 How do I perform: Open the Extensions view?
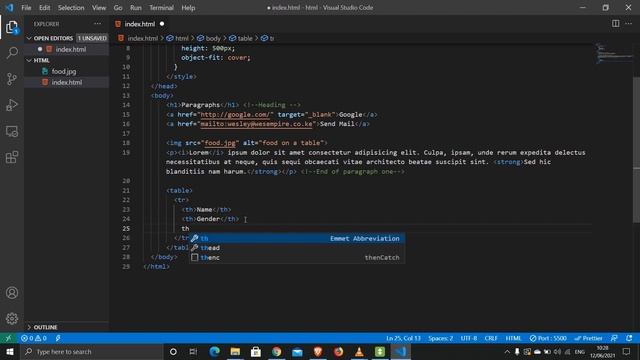click(x=12, y=157)
